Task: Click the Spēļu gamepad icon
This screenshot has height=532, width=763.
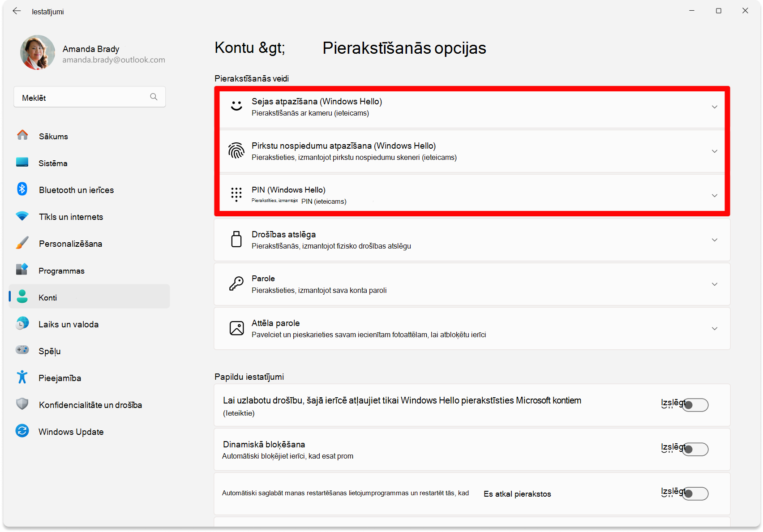Action: click(x=22, y=350)
